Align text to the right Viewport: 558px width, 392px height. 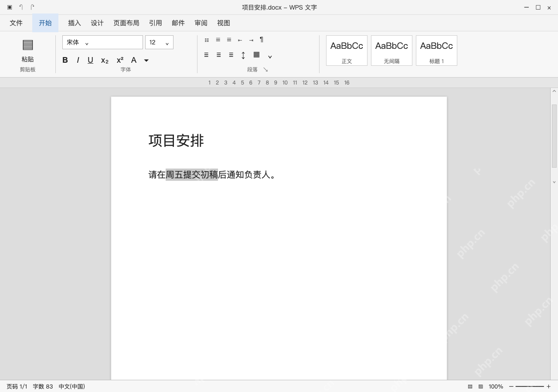click(231, 55)
